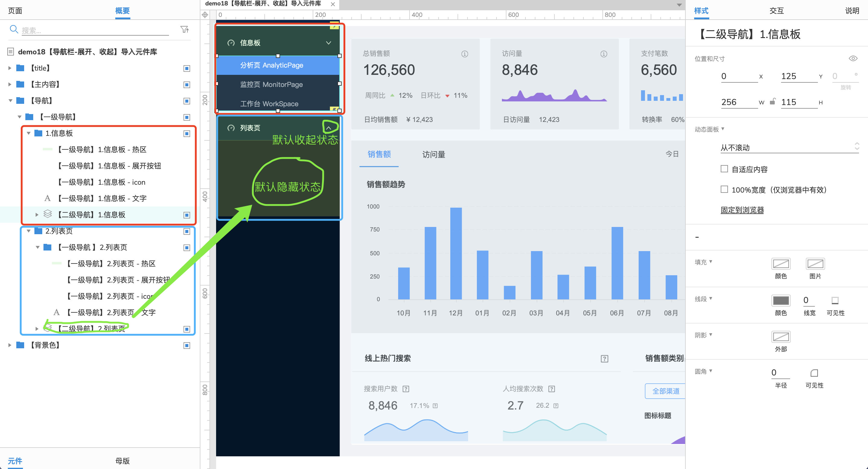Expand the 【主内容】 folder

10,84
